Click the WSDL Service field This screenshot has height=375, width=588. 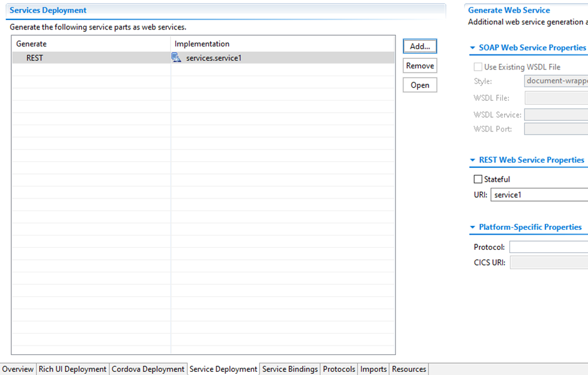tap(556, 115)
